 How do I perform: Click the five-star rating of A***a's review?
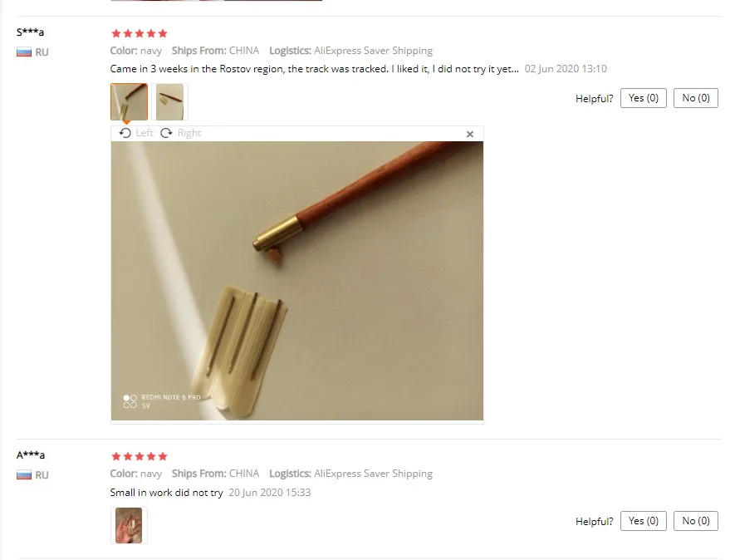tap(140, 456)
